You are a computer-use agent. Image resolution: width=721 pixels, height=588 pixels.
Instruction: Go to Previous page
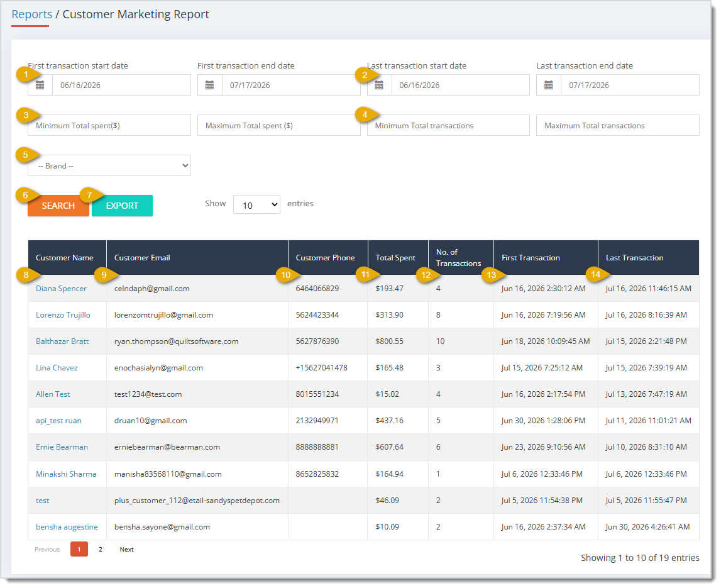click(47, 550)
